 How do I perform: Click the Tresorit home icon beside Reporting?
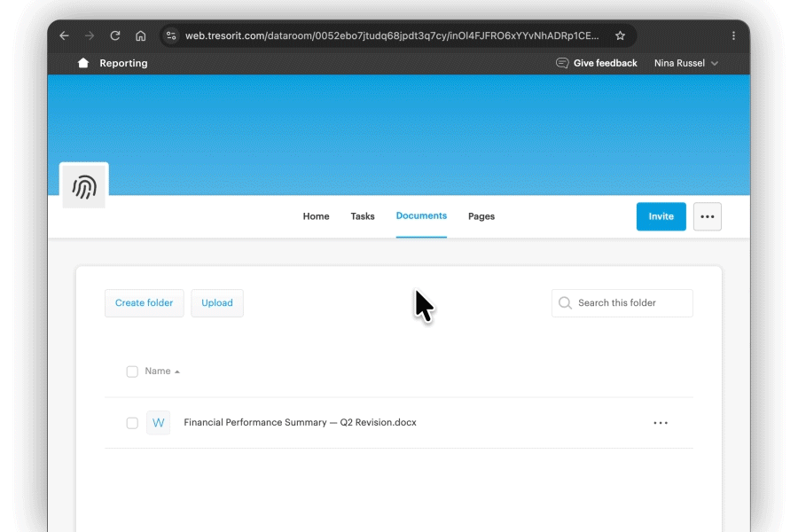click(83, 63)
